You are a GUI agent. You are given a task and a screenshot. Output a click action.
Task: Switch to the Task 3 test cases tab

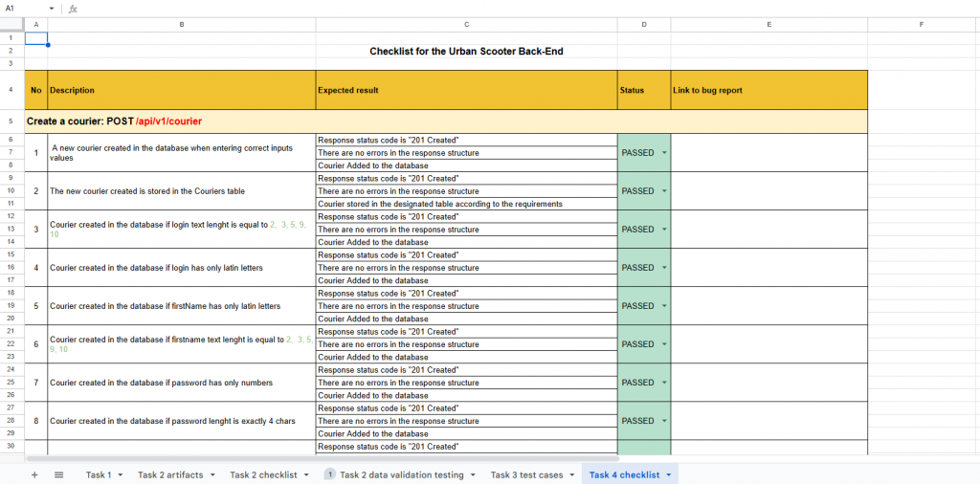(x=526, y=474)
